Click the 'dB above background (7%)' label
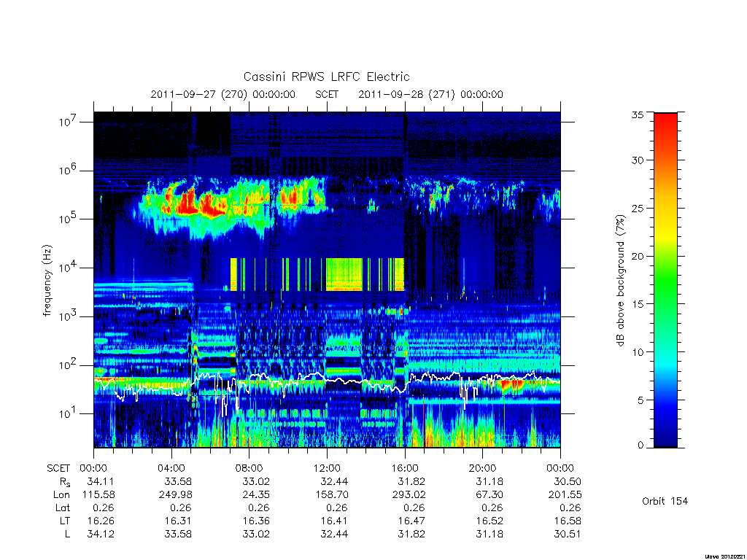 click(x=620, y=281)
